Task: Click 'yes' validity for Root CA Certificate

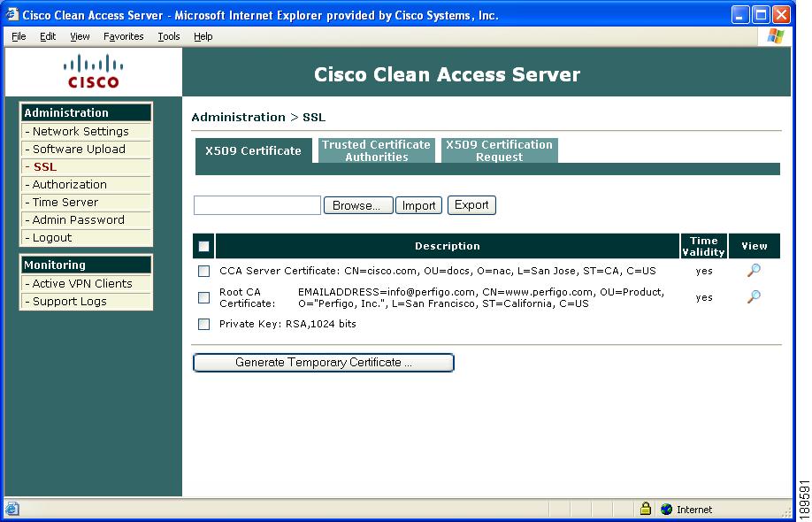Action: (704, 297)
